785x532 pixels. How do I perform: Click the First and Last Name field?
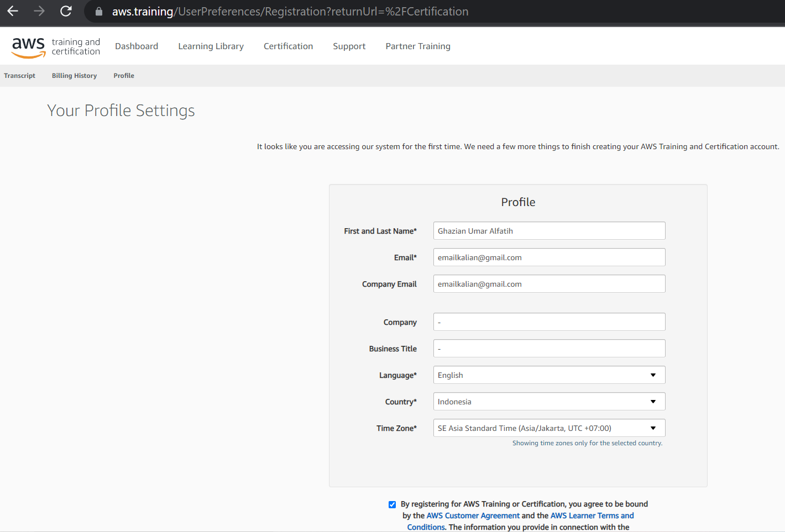[x=549, y=231]
